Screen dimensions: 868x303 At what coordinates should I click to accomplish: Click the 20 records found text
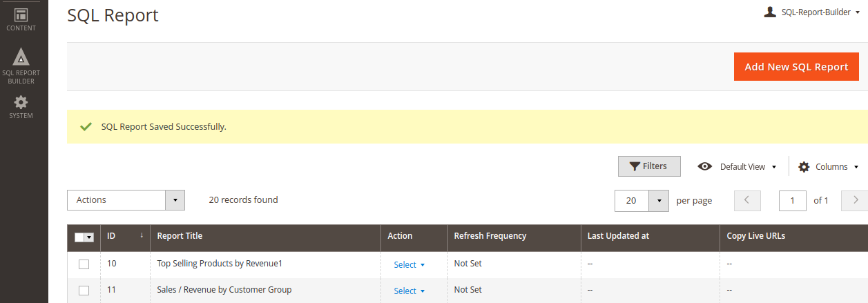point(243,200)
